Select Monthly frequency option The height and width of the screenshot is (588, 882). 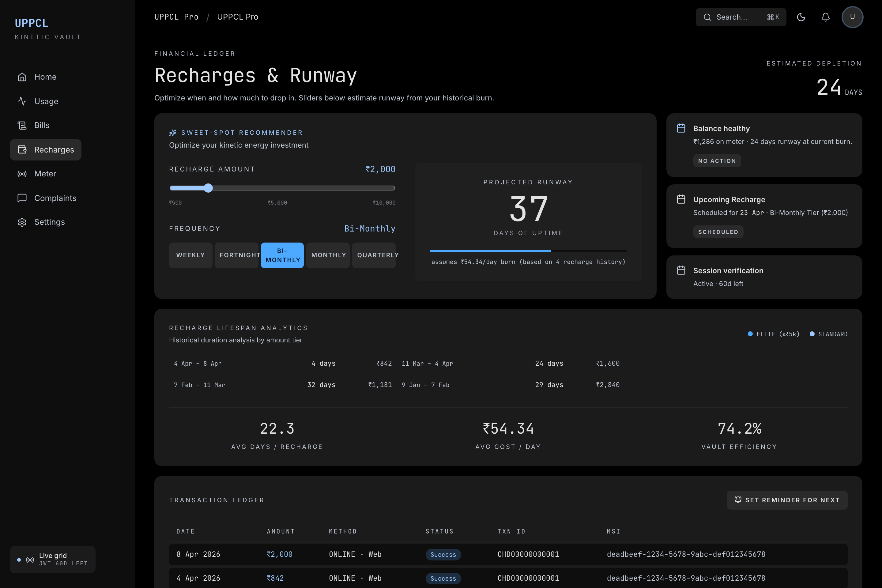click(x=328, y=255)
